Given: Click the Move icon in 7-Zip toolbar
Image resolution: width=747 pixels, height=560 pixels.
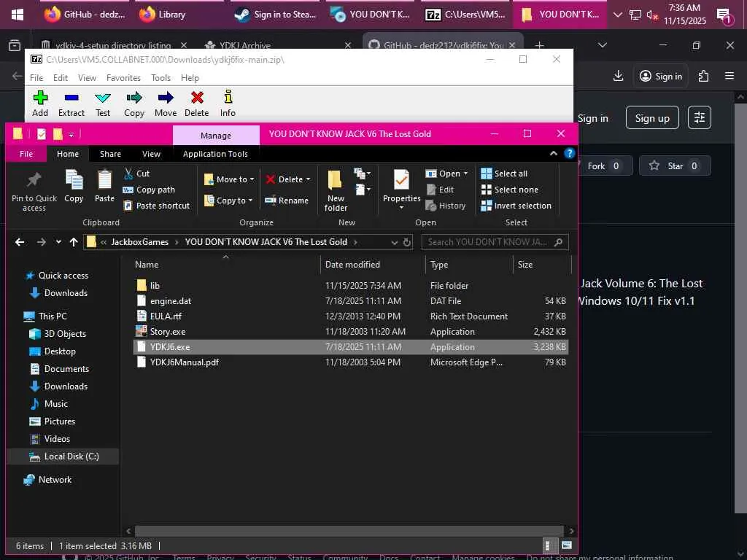Looking at the screenshot, I should coord(166,98).
